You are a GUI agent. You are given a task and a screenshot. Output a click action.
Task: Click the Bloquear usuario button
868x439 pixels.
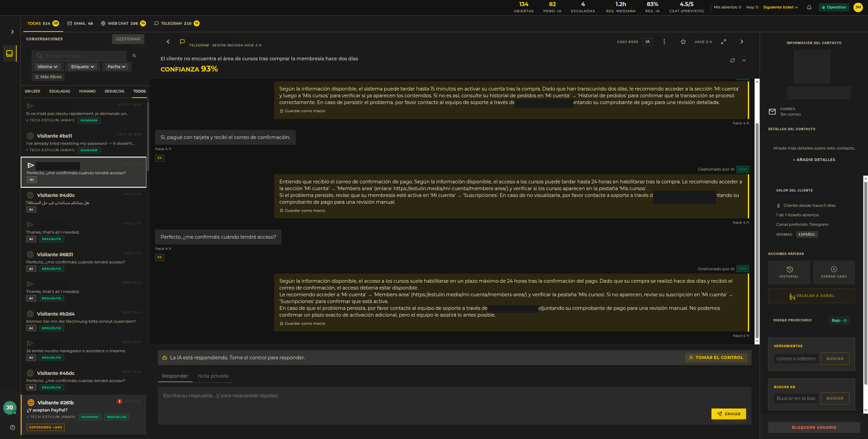814,428
